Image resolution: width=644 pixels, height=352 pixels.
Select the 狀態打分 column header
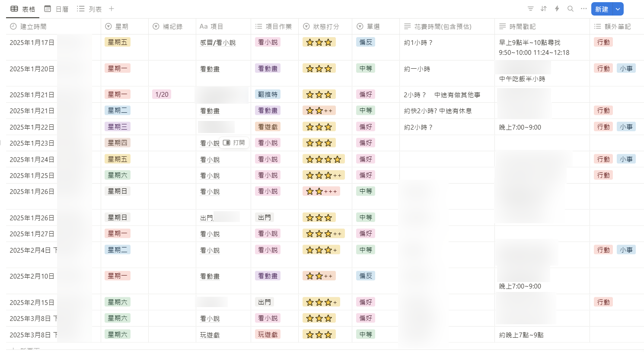tap(325, 26)
